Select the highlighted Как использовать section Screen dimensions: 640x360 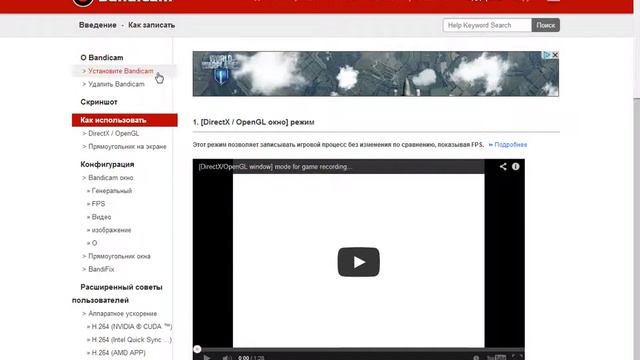tap(124, 120)
